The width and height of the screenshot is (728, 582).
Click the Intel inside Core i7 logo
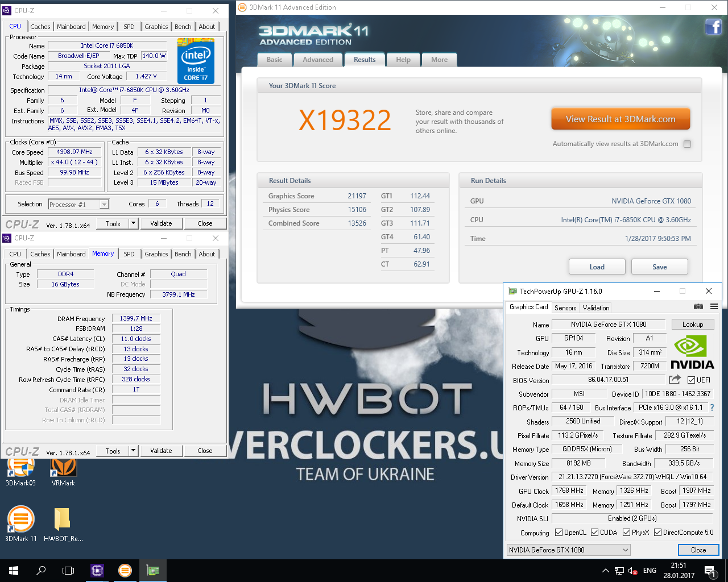click(196, 61)
